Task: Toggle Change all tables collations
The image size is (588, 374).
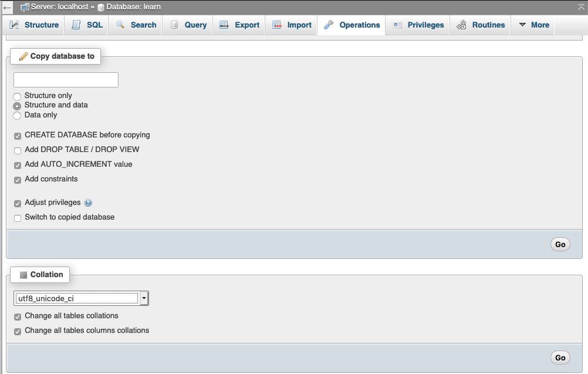Action: pyautogui.click(x=18, y=317)
